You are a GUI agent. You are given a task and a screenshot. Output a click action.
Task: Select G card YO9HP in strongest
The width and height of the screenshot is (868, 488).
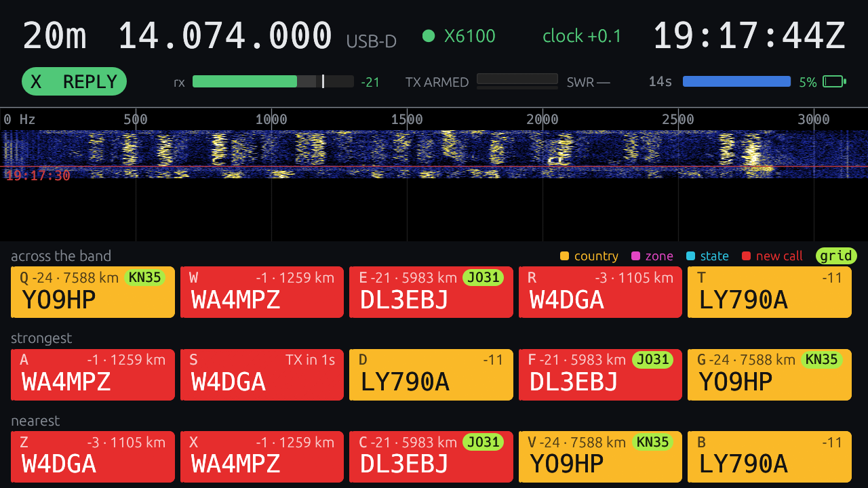pos(770,375)
